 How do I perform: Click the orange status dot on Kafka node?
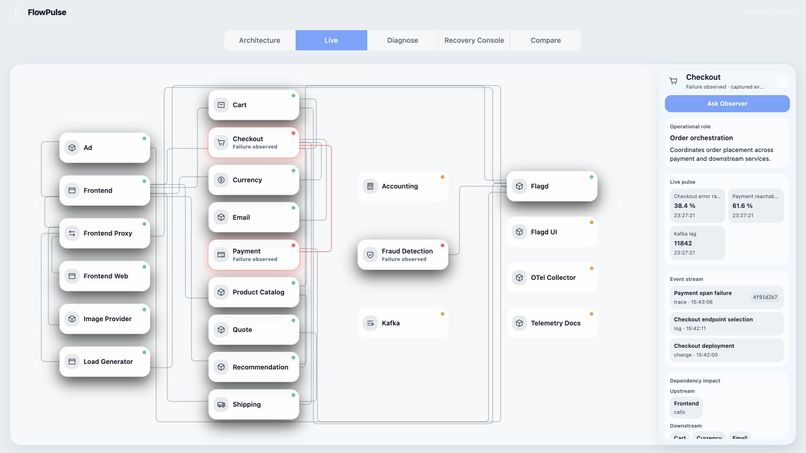pos(442,314)
